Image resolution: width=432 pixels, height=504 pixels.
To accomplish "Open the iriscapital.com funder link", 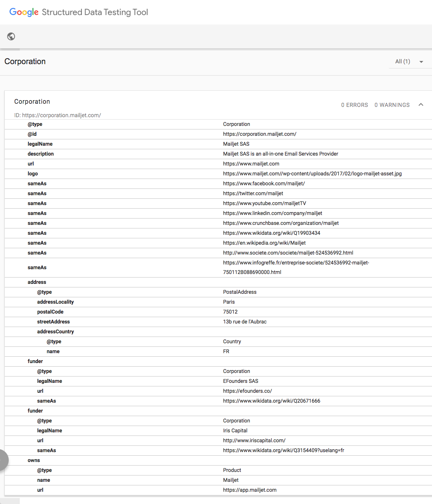I will (x=254, y=440).
